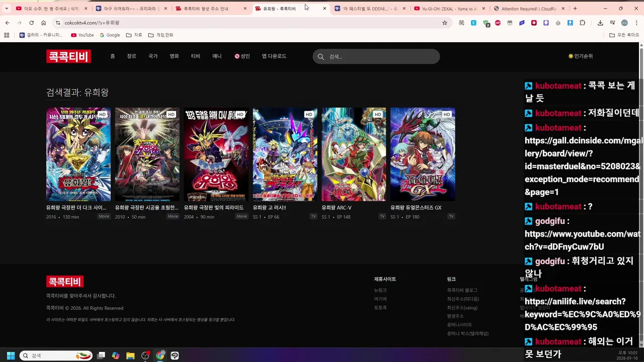The height and width of the screenshot is (362, 644).
Task: Switch to the Attention Required Cloudflare tab
Action: [x=529, y=9]
